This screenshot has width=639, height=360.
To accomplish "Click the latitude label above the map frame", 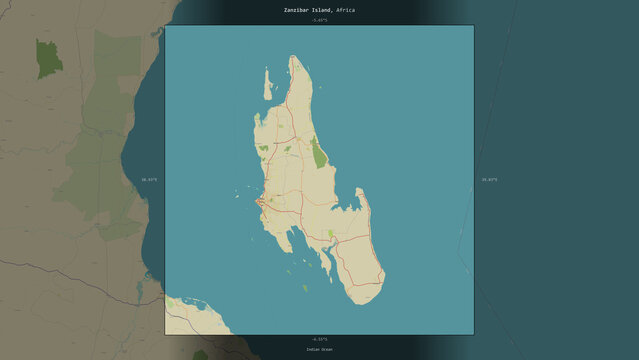I will click(319, 20).
